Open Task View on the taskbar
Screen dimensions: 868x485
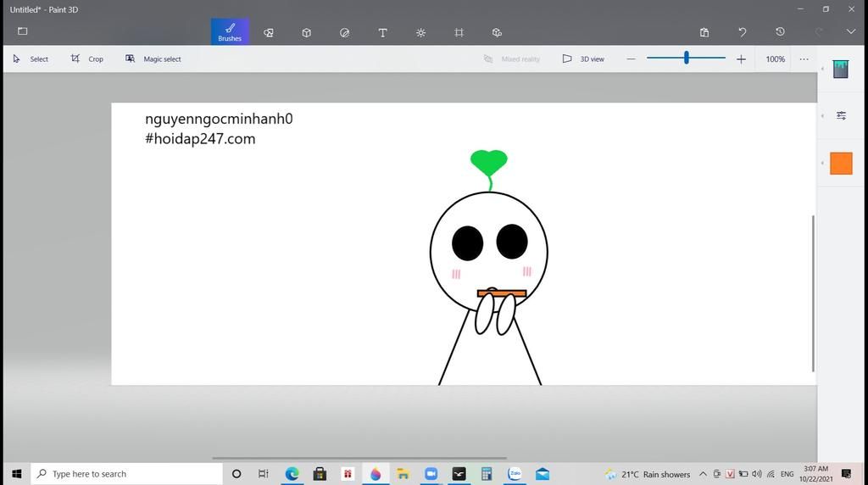tap(264, 474)
